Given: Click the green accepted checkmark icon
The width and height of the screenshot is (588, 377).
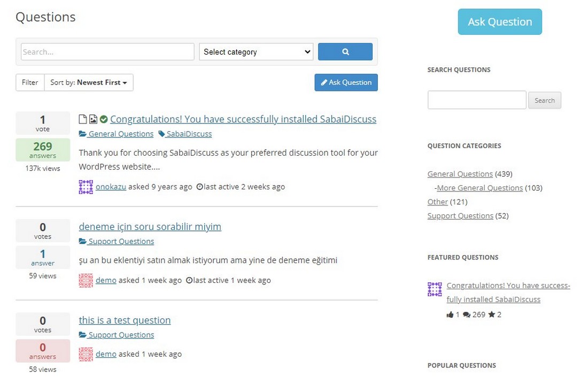Looking at the screenshot, I should 104,119.
